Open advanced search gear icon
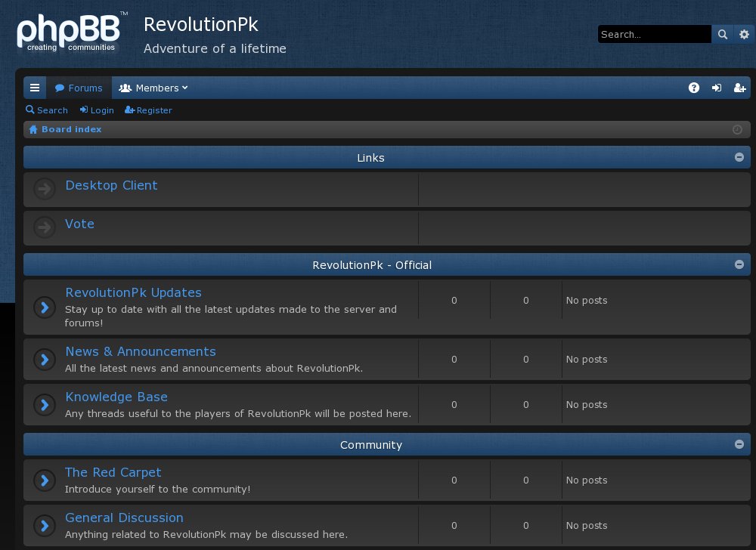The height and width of the screenshot is (550, 756). coord(744,34)
